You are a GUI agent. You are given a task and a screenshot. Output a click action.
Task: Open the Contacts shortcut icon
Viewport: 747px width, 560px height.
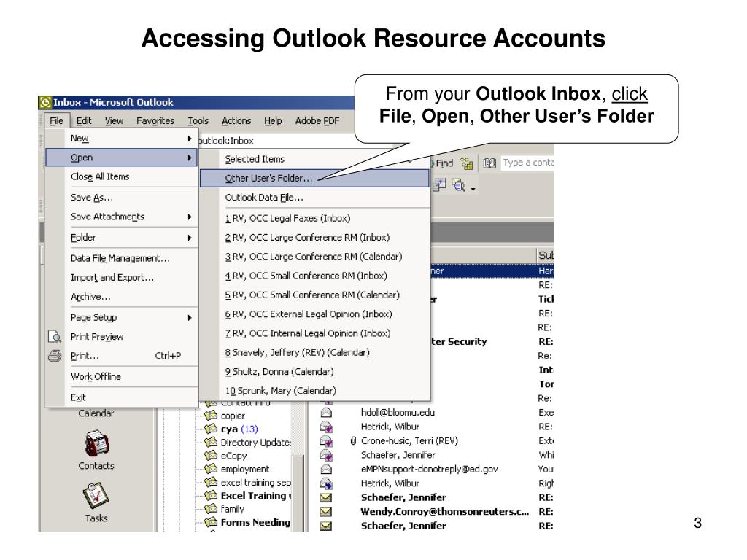(96, 443)
